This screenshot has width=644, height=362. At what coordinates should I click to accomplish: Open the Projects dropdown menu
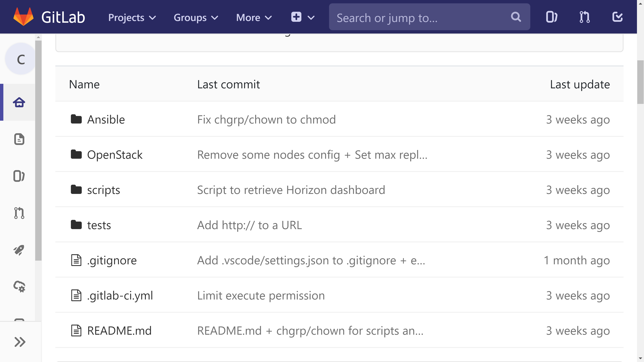(132, 17)
